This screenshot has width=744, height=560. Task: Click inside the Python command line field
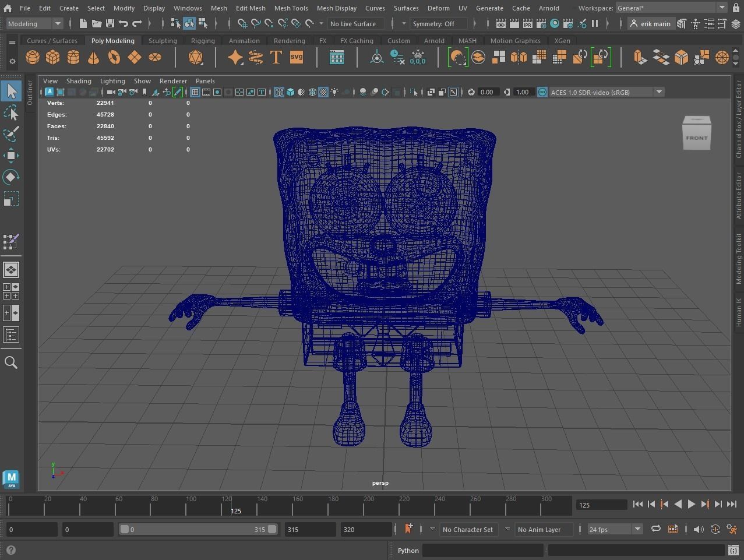tap(484, 550)
